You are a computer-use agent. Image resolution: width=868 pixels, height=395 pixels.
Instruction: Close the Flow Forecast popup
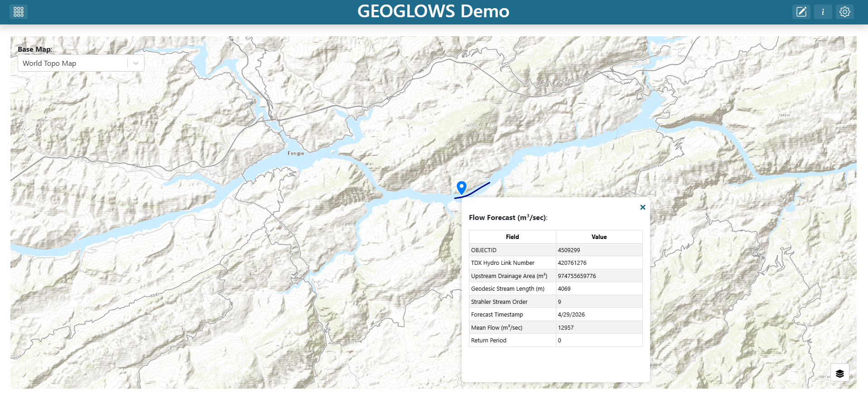coord(642,207)
